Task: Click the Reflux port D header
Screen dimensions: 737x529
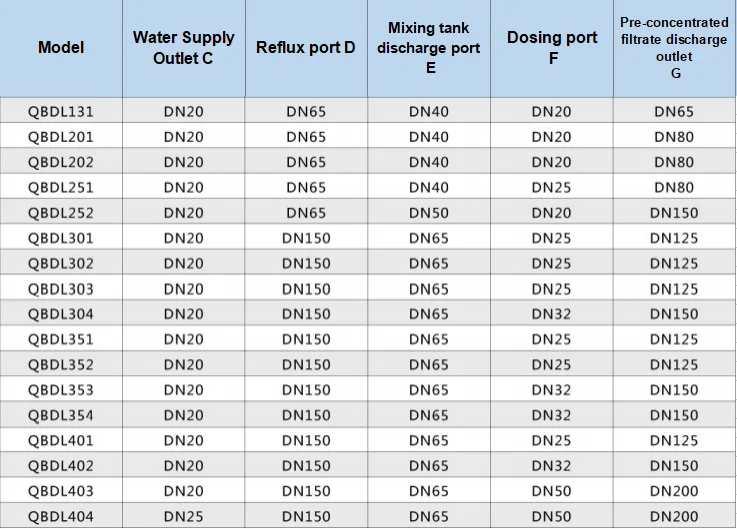Action: tap(306, 47)
